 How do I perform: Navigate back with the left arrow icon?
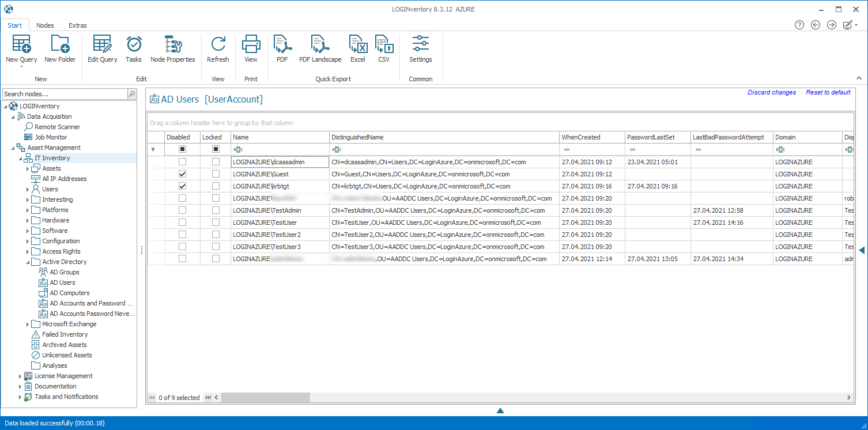coord(816,25)
